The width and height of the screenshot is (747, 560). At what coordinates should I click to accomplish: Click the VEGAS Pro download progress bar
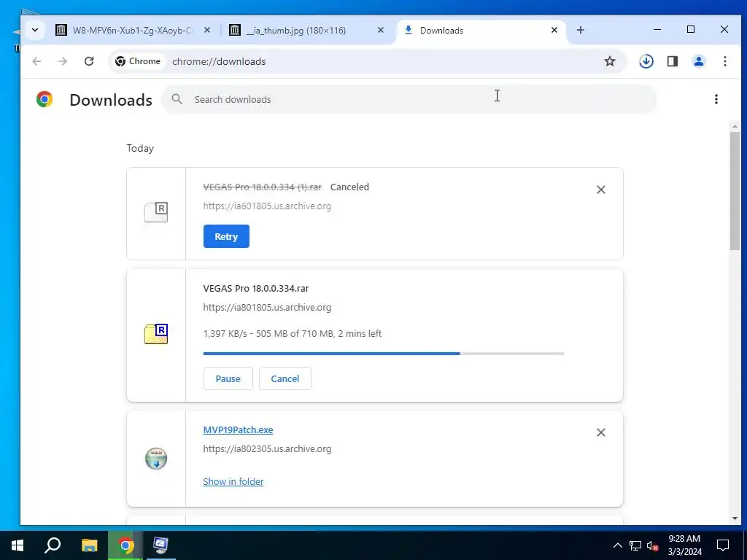384,354
